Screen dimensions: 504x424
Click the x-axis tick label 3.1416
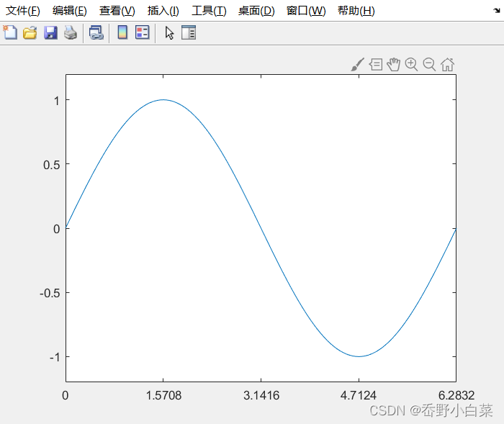(261, 395)
